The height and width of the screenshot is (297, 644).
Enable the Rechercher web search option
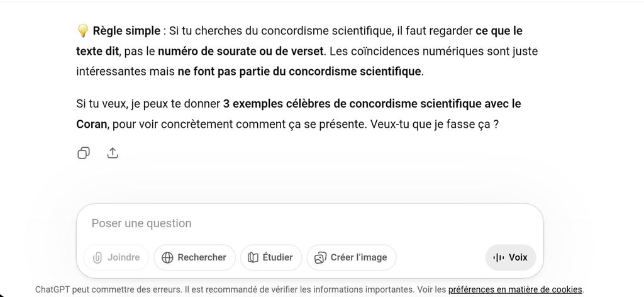[x=194, y=257]
